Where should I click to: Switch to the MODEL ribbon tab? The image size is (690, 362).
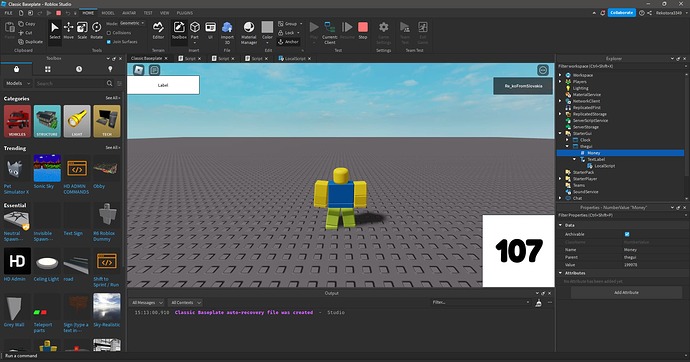pyautogui.click(x=108, y=13)
